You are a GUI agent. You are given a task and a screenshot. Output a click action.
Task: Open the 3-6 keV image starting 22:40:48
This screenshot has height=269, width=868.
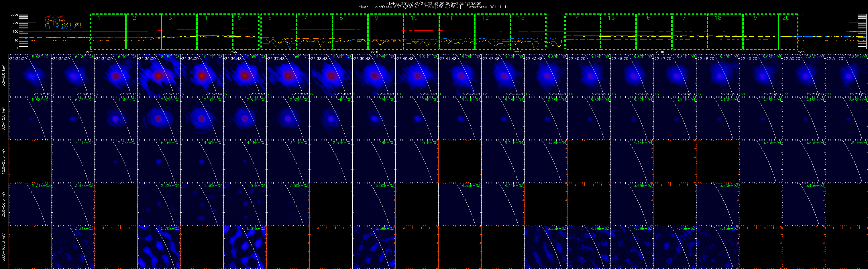tap(417, 76)
